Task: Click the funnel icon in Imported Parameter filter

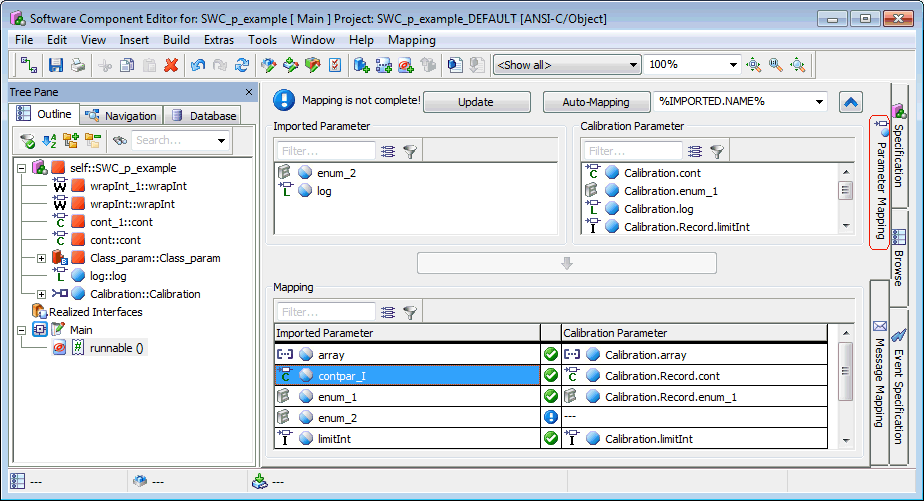Action: click(410, 151)
